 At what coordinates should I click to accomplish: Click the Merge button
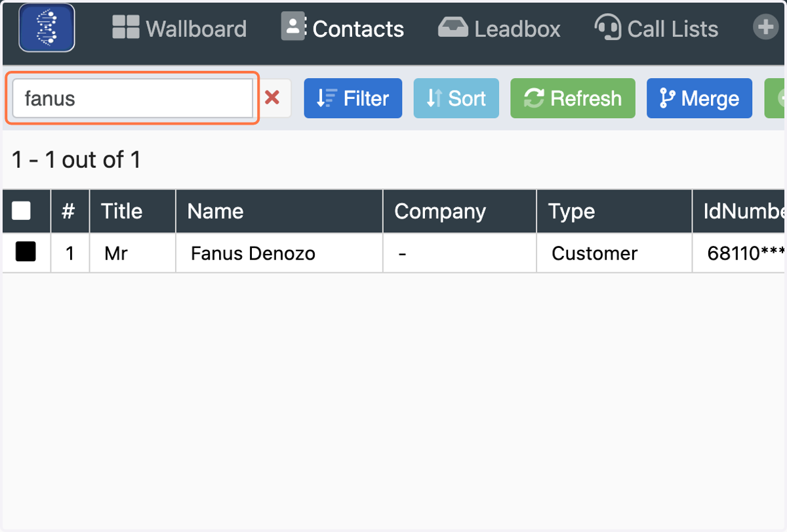[x=699, y=98]
